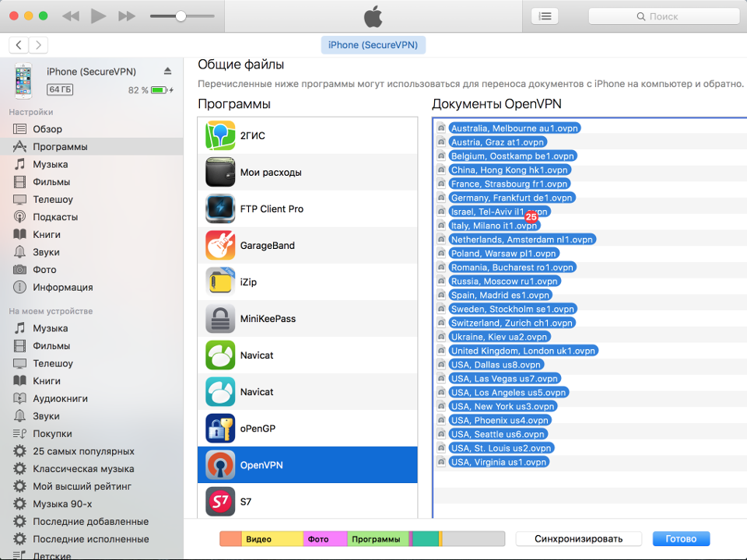
Task: Go forward with the right chevron
Action: point(38,45)
